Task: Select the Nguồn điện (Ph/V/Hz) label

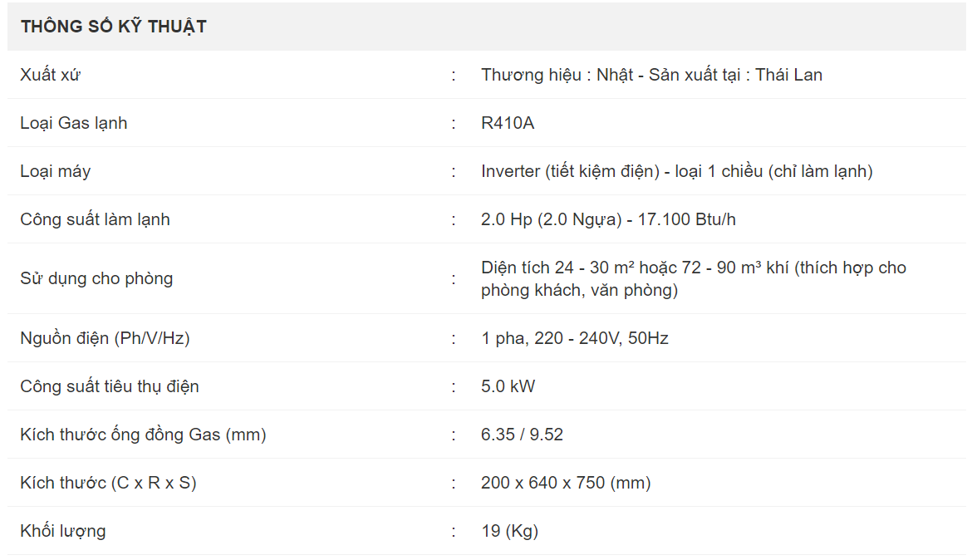Action: 105,338
